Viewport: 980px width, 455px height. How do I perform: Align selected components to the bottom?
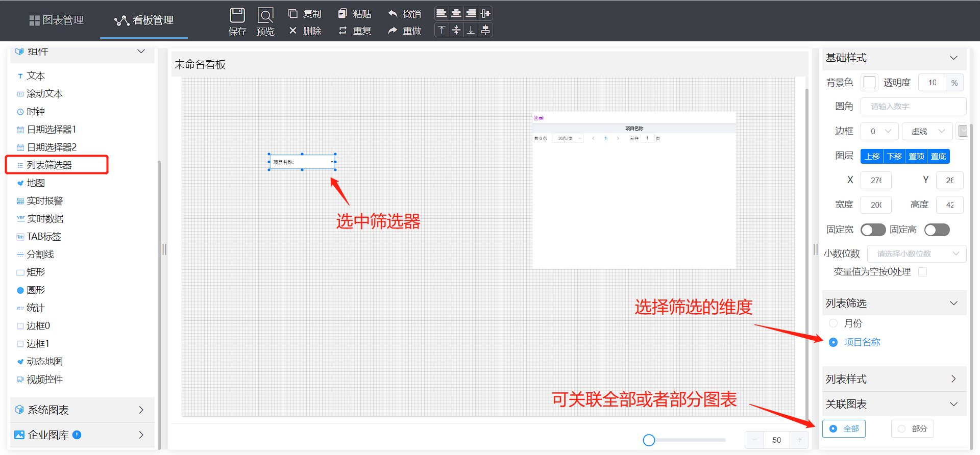(x=471, y=30)
